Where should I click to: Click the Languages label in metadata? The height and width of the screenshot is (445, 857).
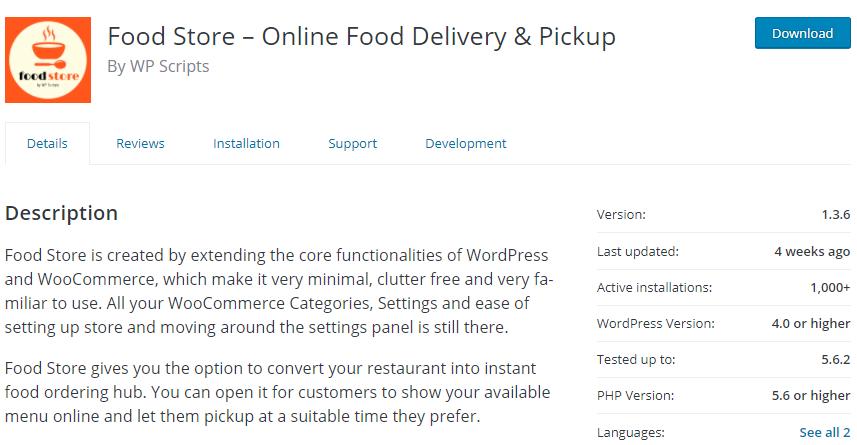(628, 432)
